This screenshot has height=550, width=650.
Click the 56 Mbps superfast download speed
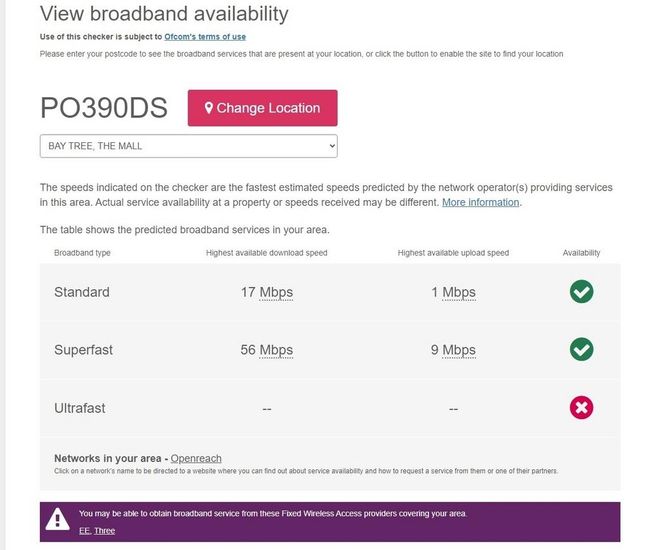click(x=266, y=350)
